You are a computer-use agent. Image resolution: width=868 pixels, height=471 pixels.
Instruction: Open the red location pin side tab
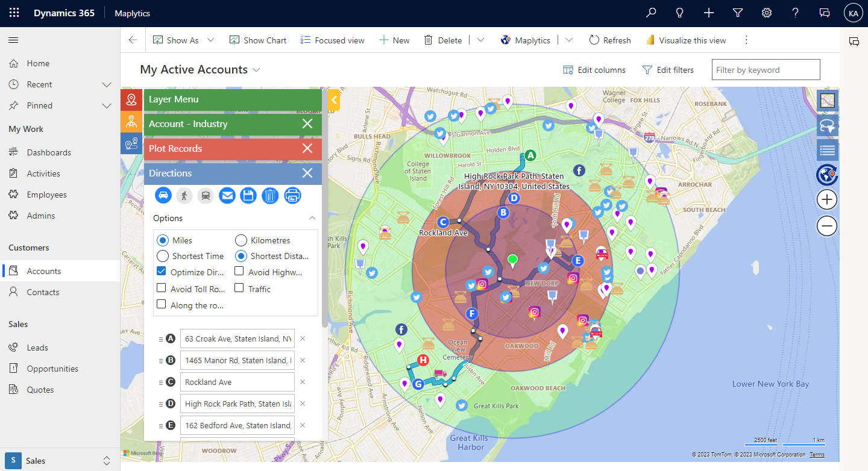coord(131,101)
